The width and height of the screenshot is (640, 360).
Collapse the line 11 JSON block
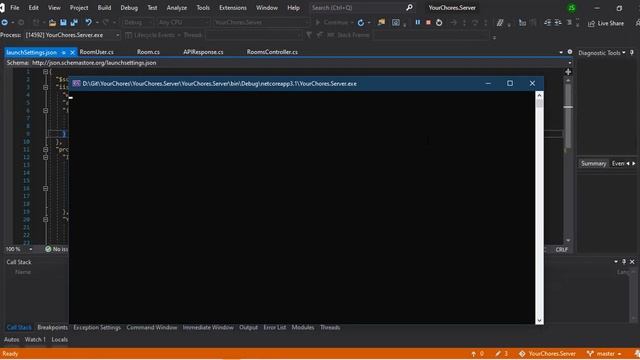(x=46, y=149)
